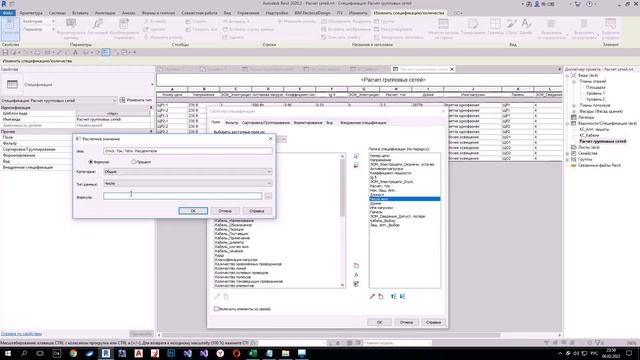Close the Расчет групповых сетей view tab
Image resolution: width=640 pixels, height=360 pixels.
pyautogui.click(x=451, y=69)
